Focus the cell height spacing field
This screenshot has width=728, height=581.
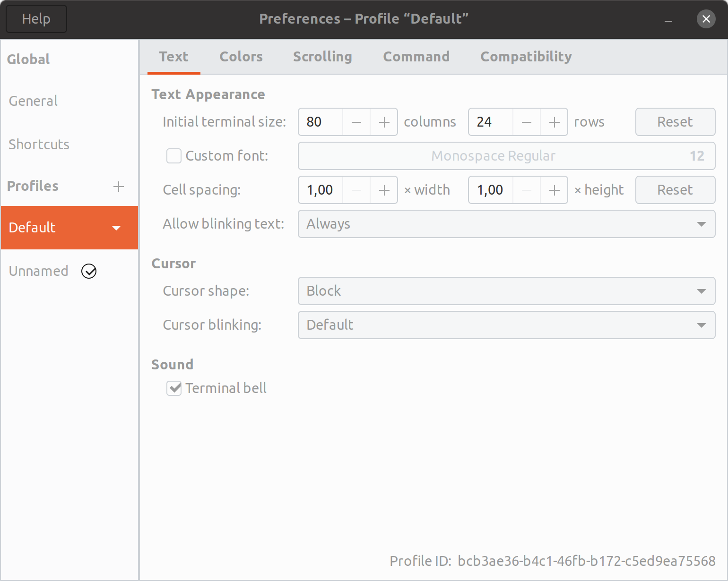click(491, 190)
